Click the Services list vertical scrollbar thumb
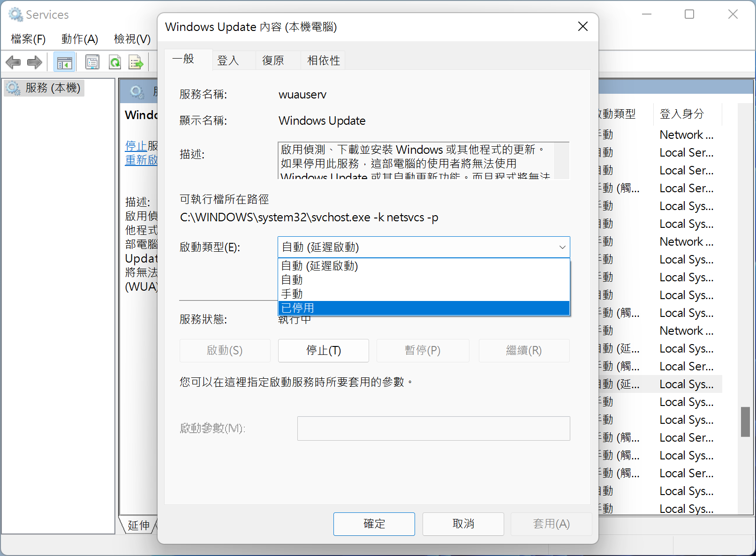Screen dimensions: 756x556 pos(745,422)
